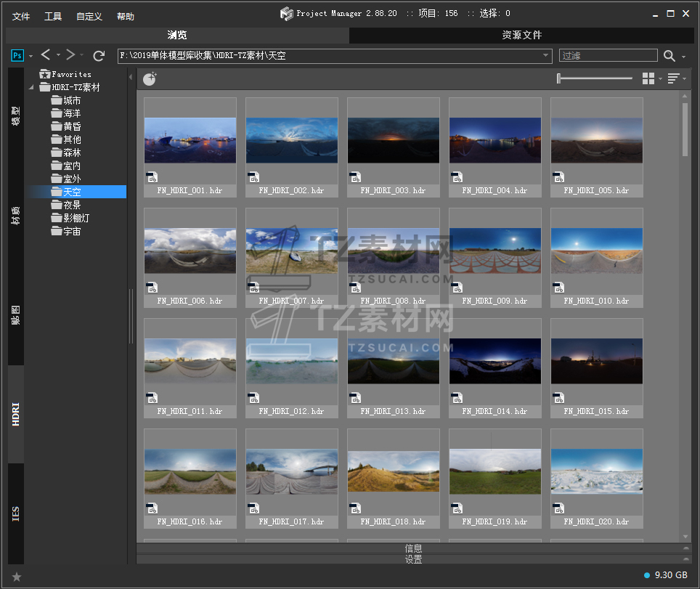700x589 pixels.
Task: Select the FN_HDRI_020.hdr thumbnail
Action: [x=597, y=471]
